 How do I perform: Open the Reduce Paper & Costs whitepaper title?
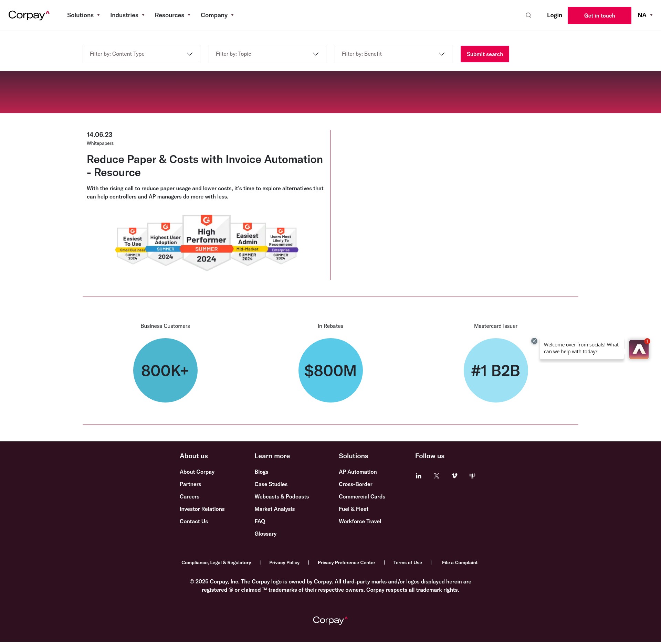click(x=205, y=166)
